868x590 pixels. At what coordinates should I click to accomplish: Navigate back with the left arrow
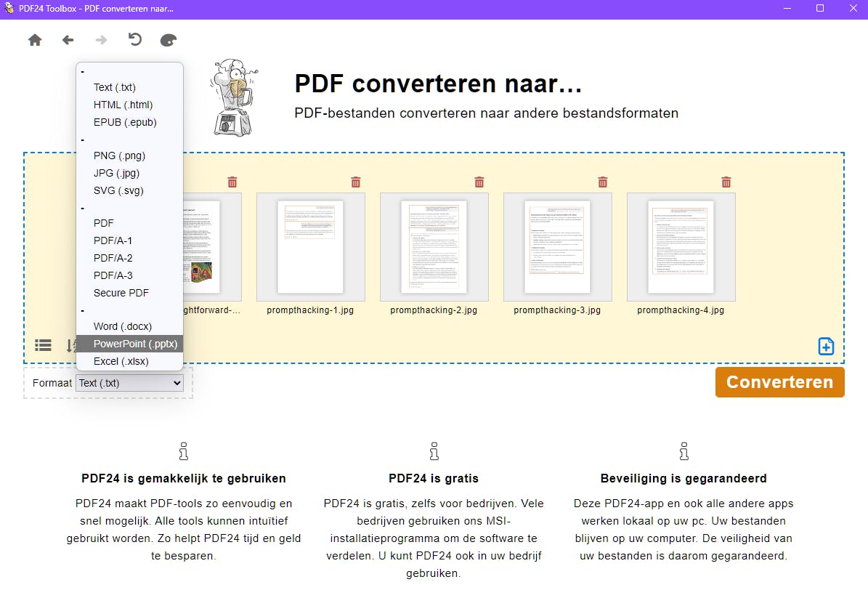click(68, 40)
